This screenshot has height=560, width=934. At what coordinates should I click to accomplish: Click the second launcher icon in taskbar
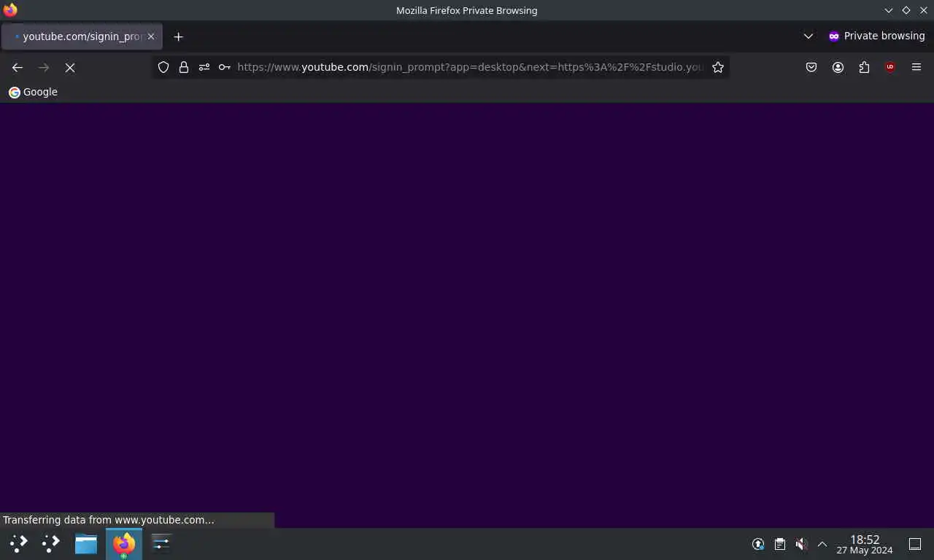tap(51, 543)
